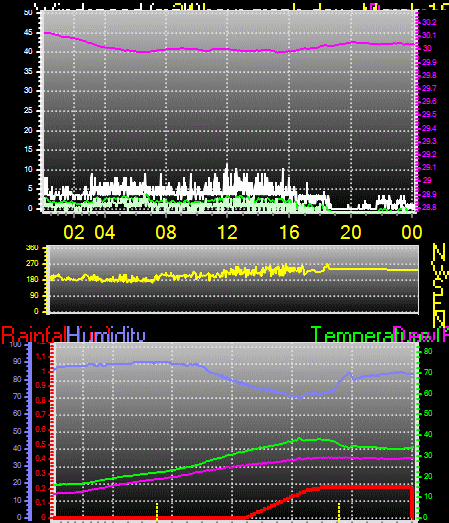
Task: Click 29.7 on the magenta pressure axis
Action: [x=429, y=88]
